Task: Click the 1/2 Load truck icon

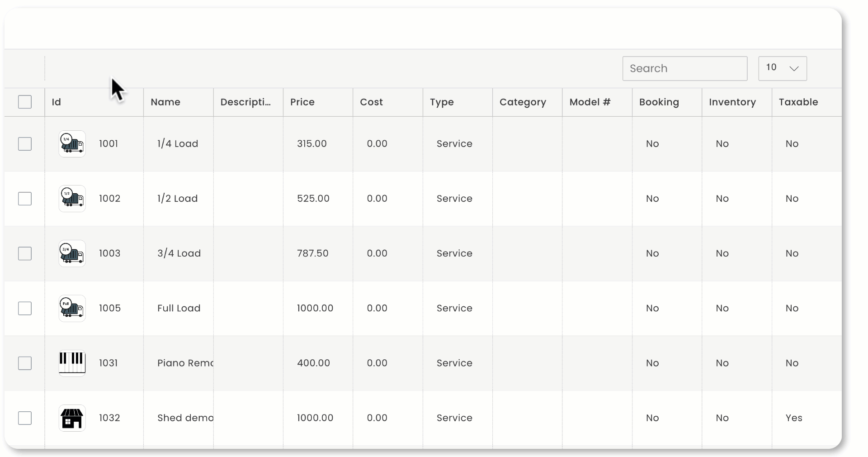Action: [72, 198]
